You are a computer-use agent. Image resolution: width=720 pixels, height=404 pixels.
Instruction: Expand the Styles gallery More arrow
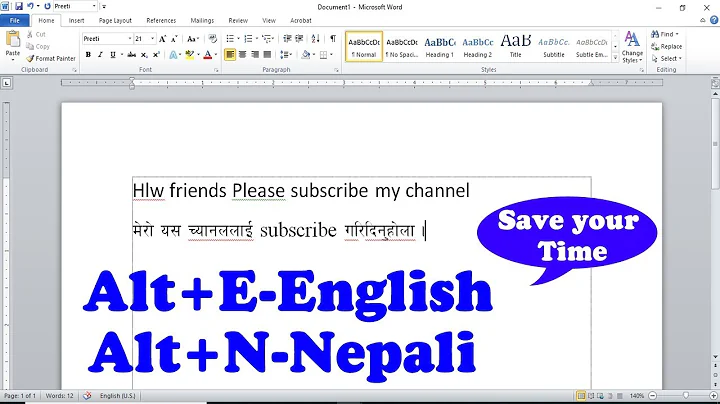pyautogui.click(x=615, y=57)
